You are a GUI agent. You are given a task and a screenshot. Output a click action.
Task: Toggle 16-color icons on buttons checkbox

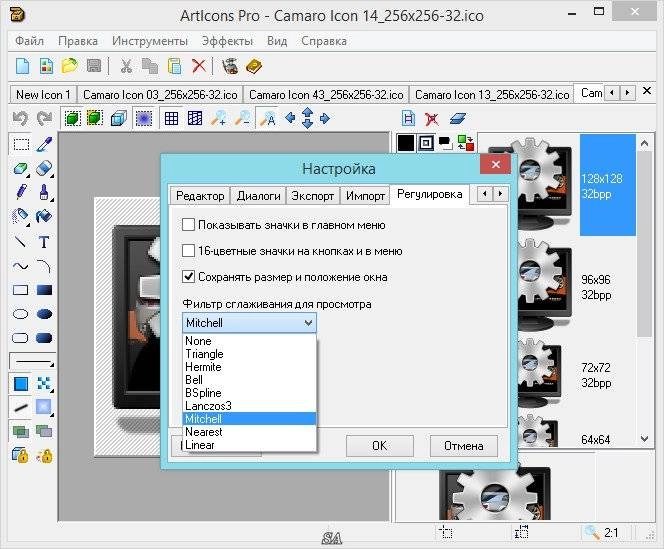tap(188, 251)
